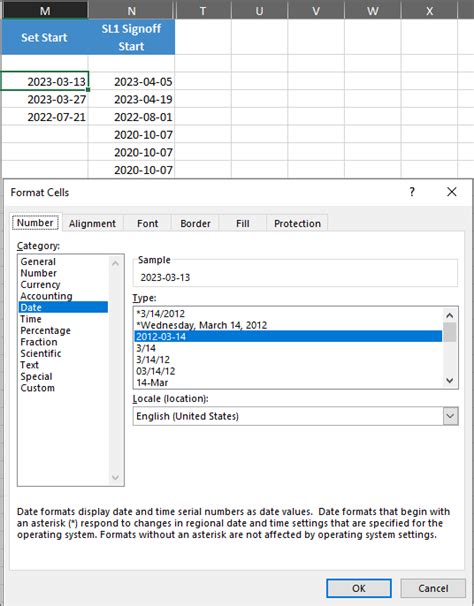Select cell containing 2023-03-13

[45, 81]
